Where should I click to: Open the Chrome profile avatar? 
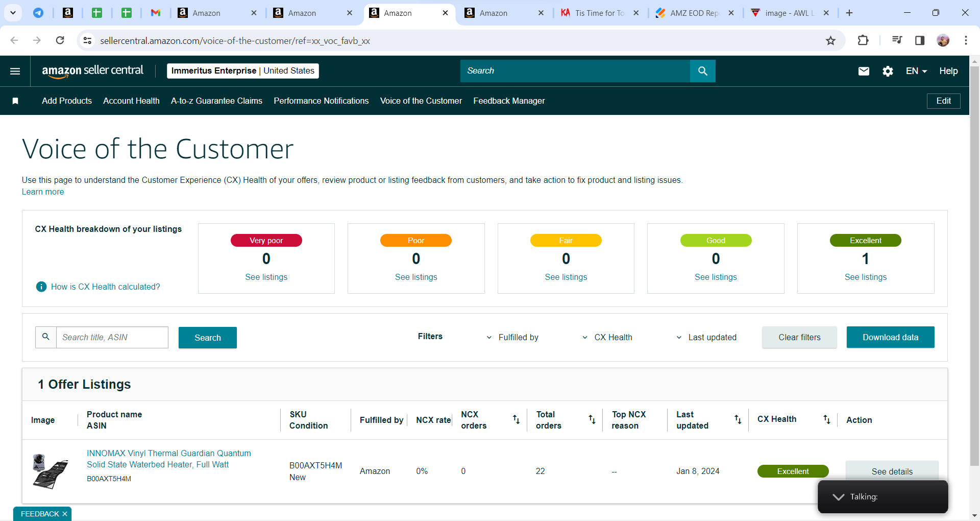(943, 40)
